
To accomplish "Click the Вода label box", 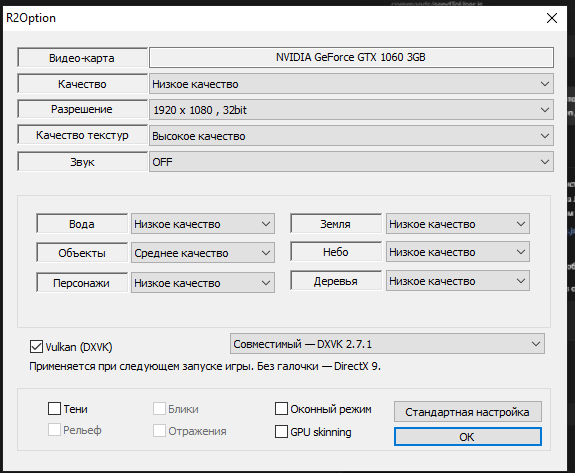I will (x=82, y=224).
